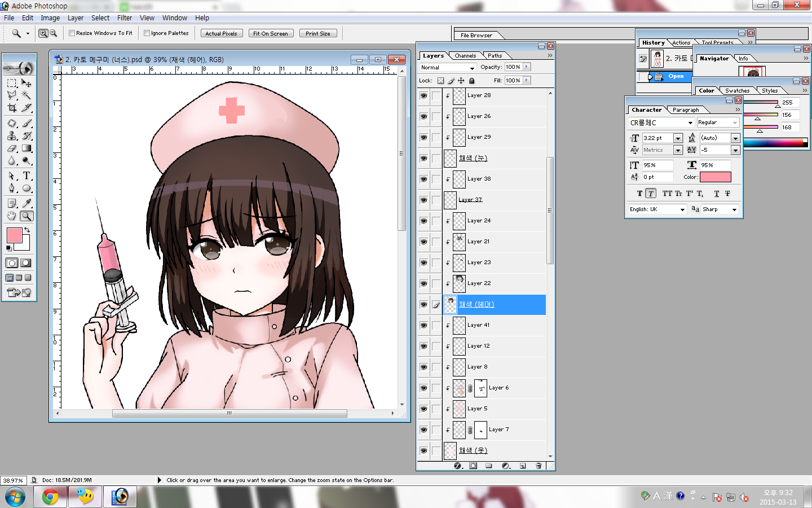The height and width of the screenshot is (508, 812).
Task: Select the Magic Wand tool
Action: [27, 95]
